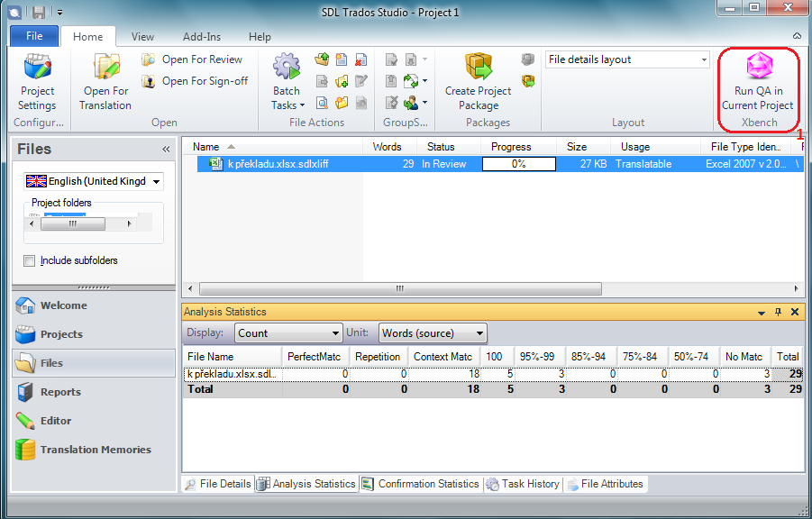The image size is (812, 519).
Task: Open the Unit Words (source) dropdown
Action: pos(433,333)
